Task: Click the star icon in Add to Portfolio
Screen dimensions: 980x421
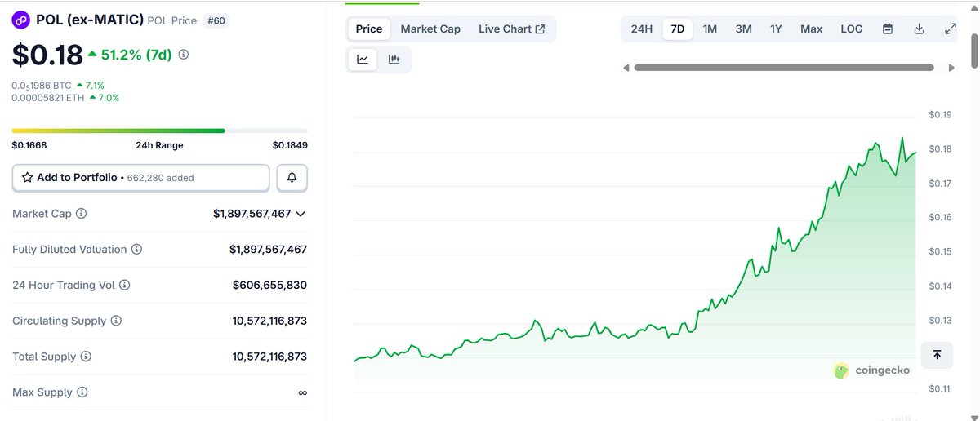Action: pos(27,177)
